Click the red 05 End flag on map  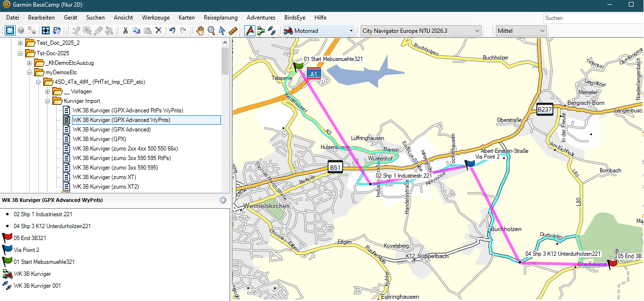coord(613,263)
